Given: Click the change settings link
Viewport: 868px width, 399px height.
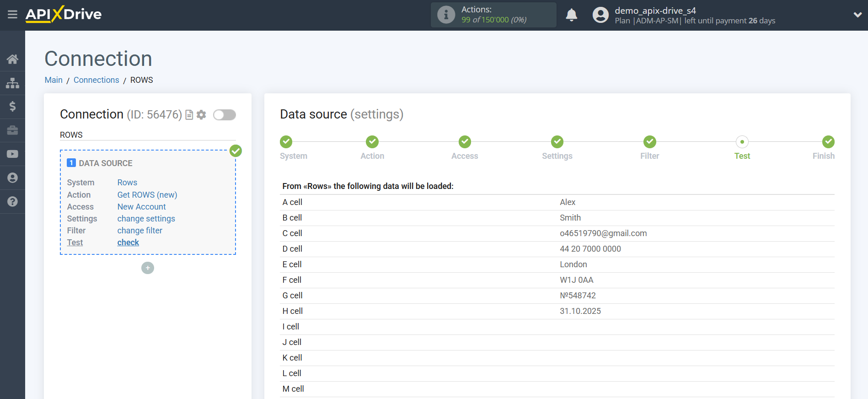Looking at the screenshot, I should pyautogui.click(x=146, y=219).
